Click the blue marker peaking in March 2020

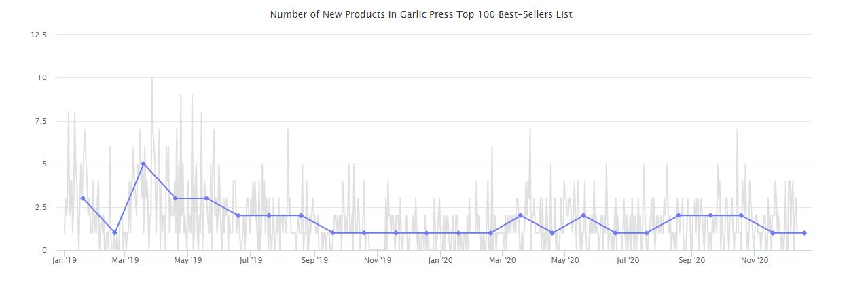pyautogui.click(x=520, y=215)
